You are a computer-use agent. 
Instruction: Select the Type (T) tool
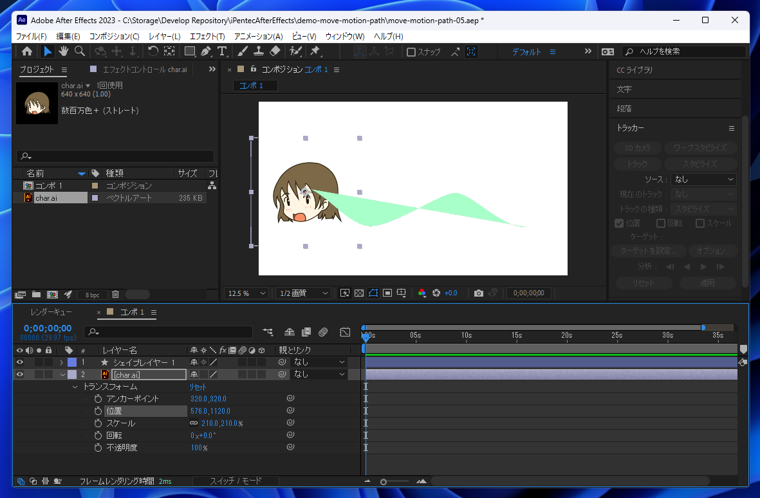[x=222, y=52]
